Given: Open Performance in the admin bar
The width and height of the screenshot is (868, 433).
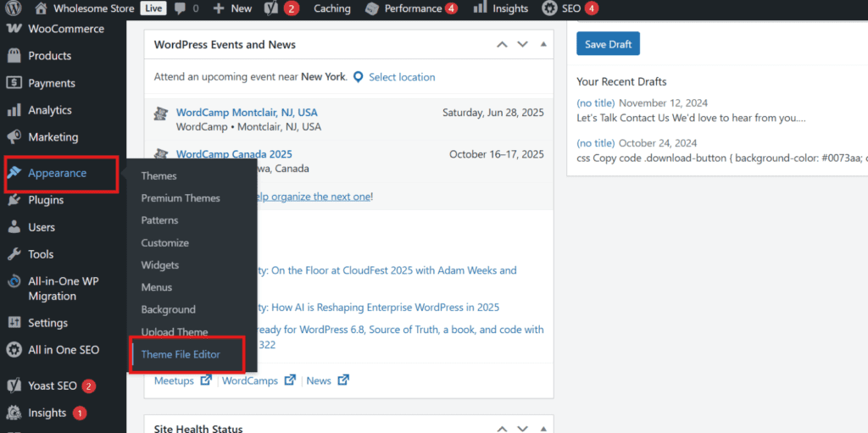Looking at the screenshot, I should pos(412,8).
